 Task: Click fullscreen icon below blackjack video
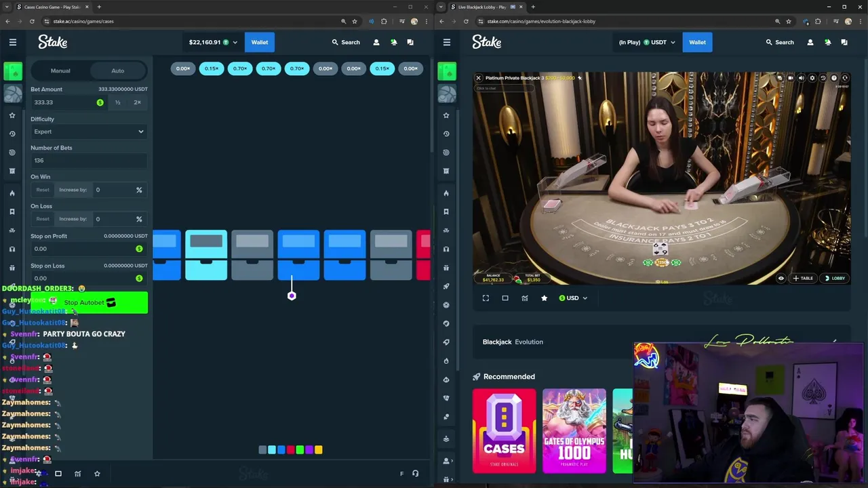[x=486, y=298]
